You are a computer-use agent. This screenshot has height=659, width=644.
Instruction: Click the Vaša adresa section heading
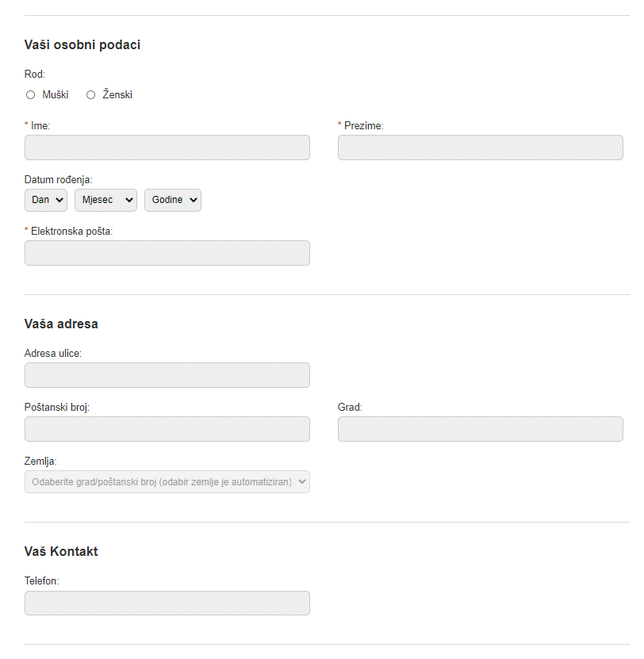click(62, 324)
